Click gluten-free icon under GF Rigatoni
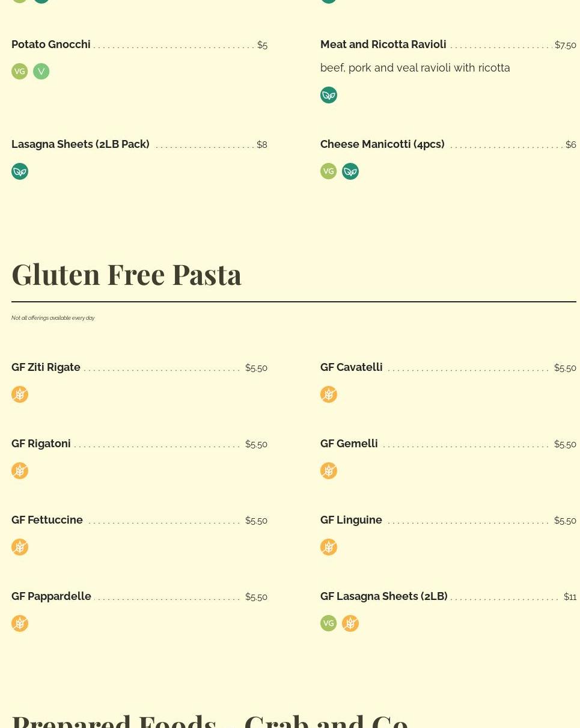This screenshot has height=728, width=580. pos(20,471)
